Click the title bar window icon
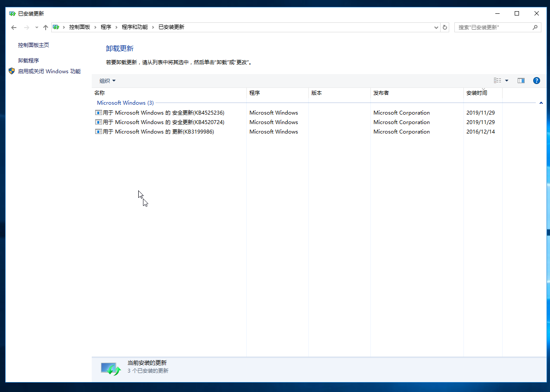 click(x=12, y=13)
